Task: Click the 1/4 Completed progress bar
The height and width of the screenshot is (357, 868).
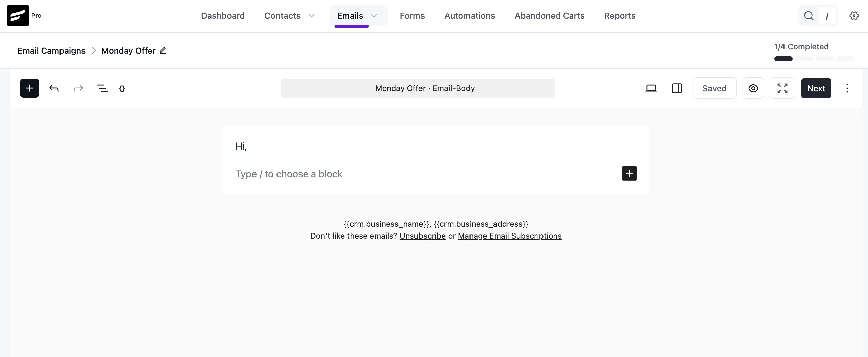Action: (814, 59)
